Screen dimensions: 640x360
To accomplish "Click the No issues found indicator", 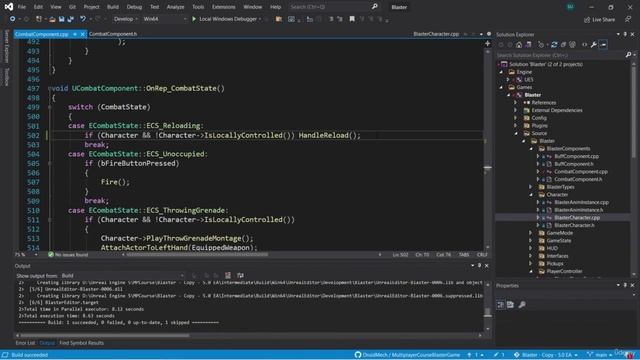I will point(68,254).
